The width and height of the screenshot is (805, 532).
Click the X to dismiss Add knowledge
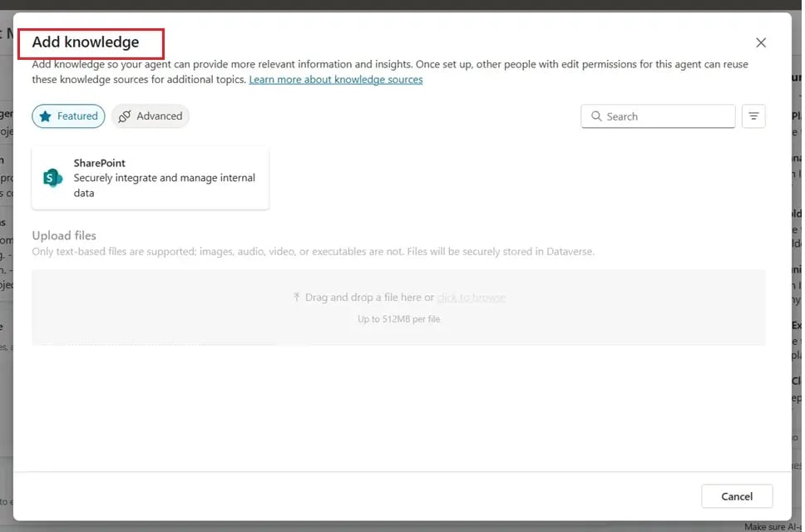coord(760,42)
